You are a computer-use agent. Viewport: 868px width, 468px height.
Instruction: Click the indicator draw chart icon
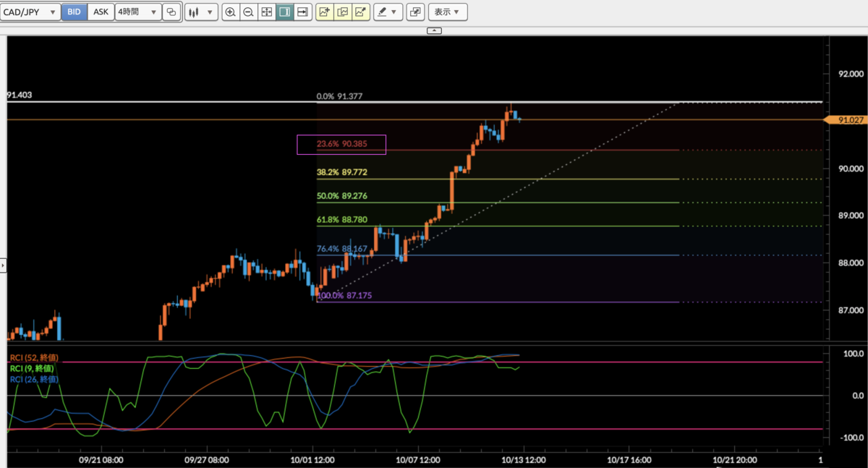click(x=360, y=12)
